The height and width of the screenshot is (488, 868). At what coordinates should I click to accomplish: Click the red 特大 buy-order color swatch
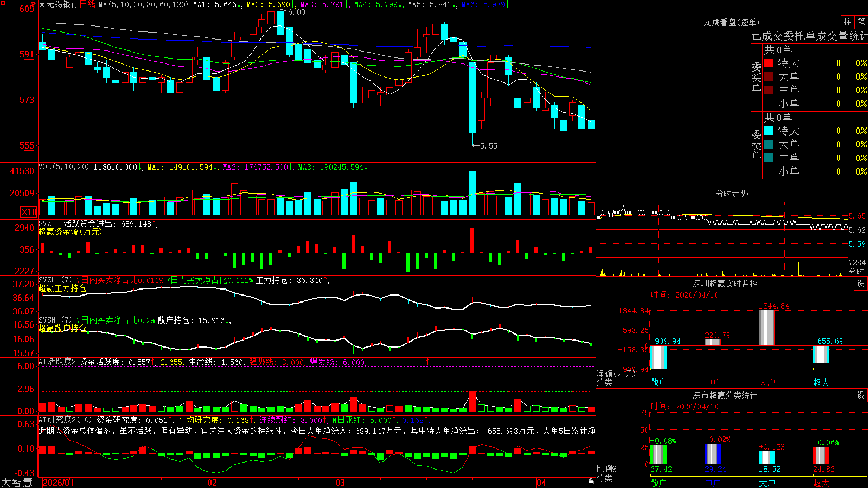[768, 63]
